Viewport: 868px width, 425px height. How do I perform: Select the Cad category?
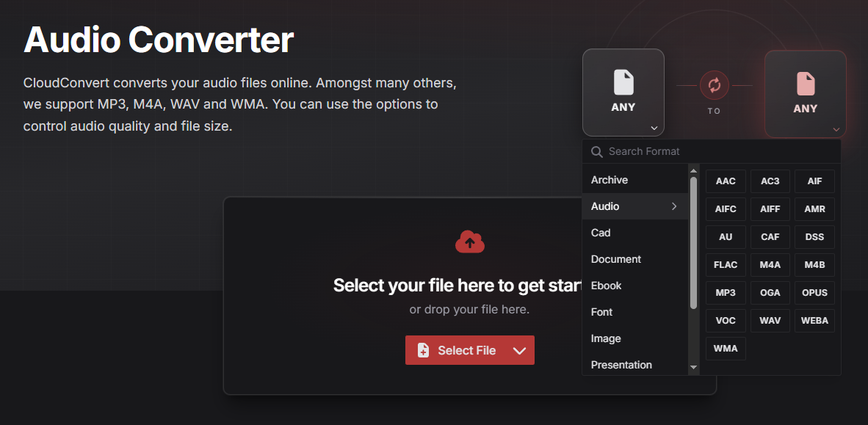pos(635,233)
